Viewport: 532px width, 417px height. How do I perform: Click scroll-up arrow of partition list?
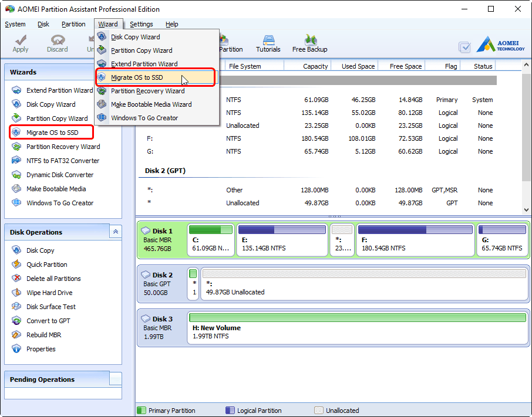point(526,65)
